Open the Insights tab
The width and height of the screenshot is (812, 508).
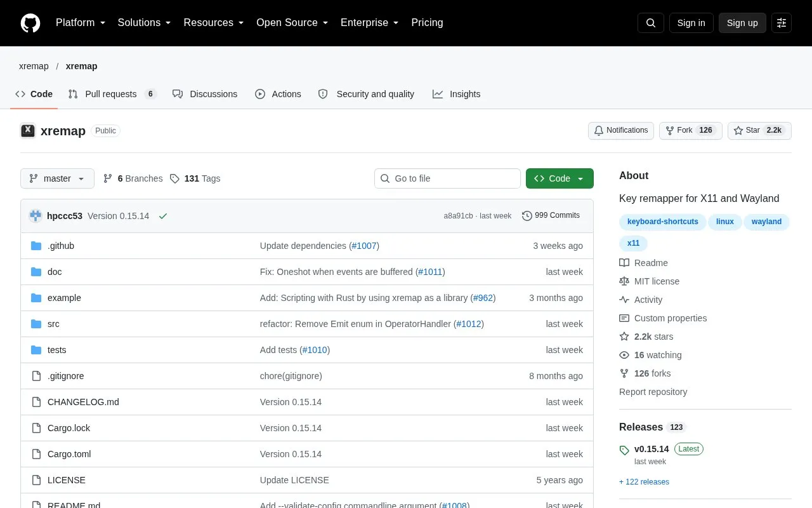457,94
